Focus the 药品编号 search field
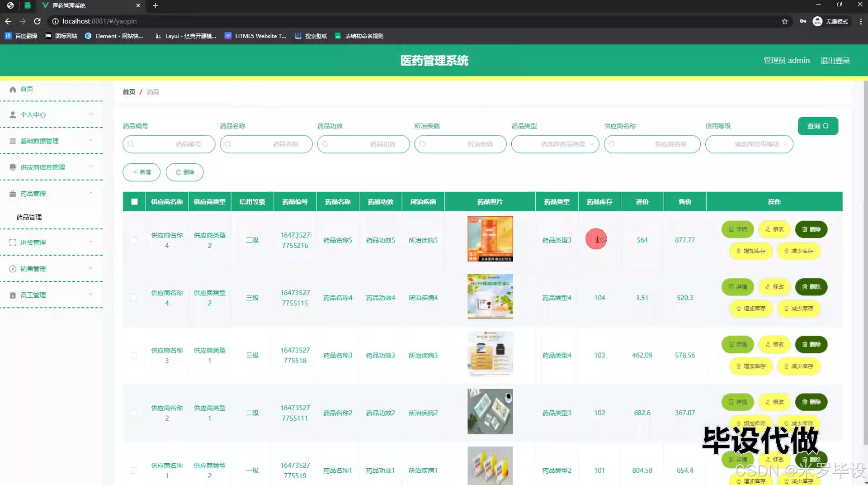 [169, 144]
